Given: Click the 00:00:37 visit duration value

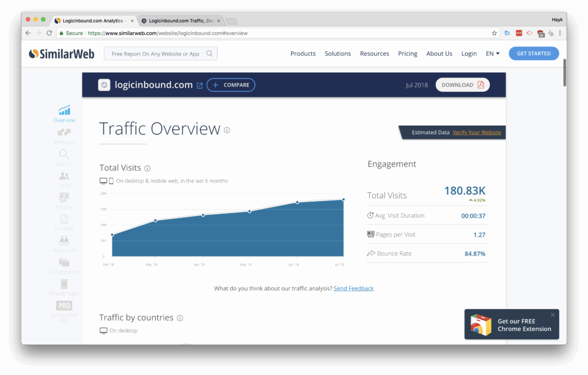Looking at the screenshot, I should click(473, 216).
